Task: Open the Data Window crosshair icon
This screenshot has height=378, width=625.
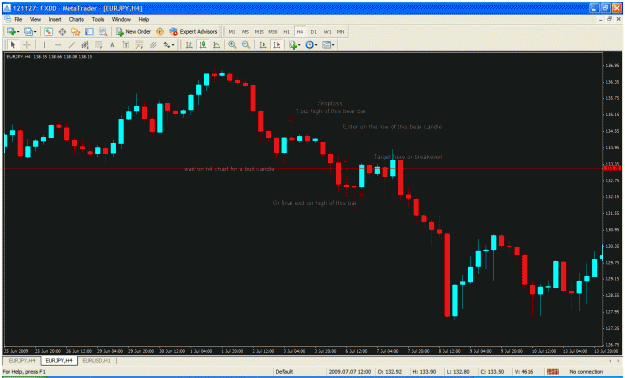Action: pos(62,32)
